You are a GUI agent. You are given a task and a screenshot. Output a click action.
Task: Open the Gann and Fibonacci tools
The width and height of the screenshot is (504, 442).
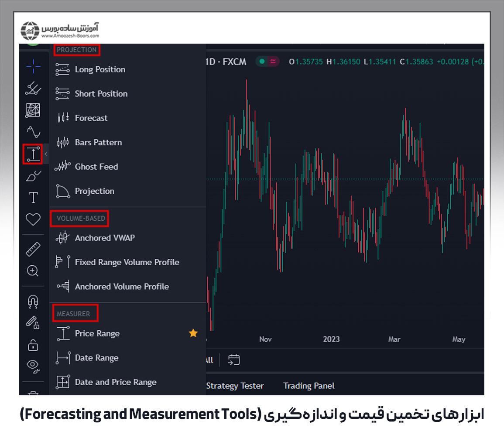click(33, 110)
